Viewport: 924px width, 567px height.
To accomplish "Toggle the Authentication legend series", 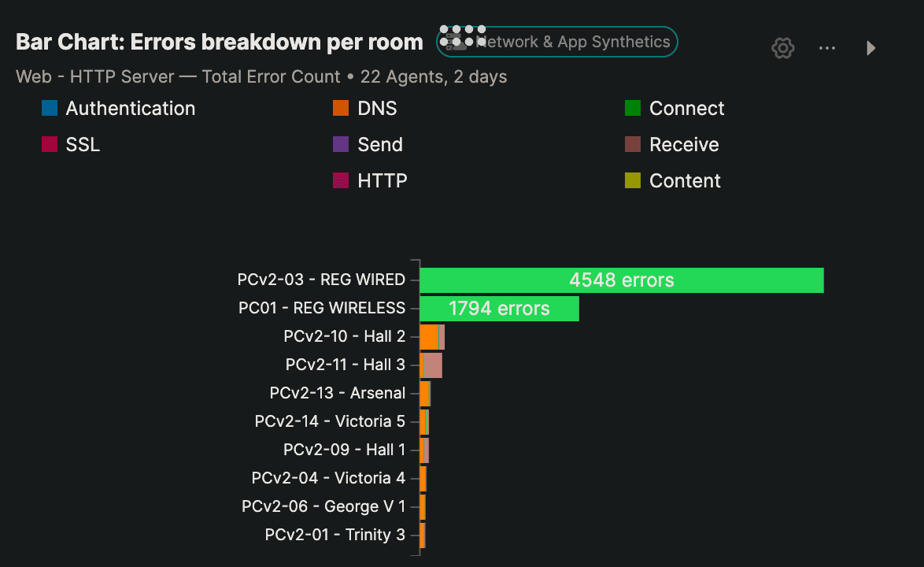I will point(130,109).
